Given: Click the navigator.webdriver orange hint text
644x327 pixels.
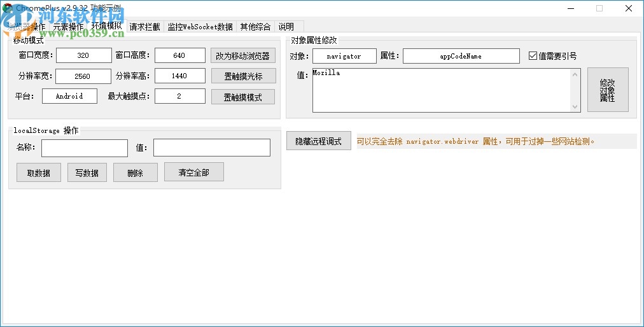Looking at the screenshot, I should click(475, 141).
